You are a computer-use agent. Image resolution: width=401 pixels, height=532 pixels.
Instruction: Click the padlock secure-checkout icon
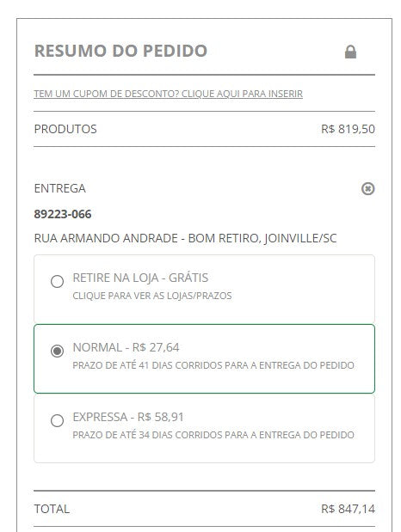pos(350,52)
